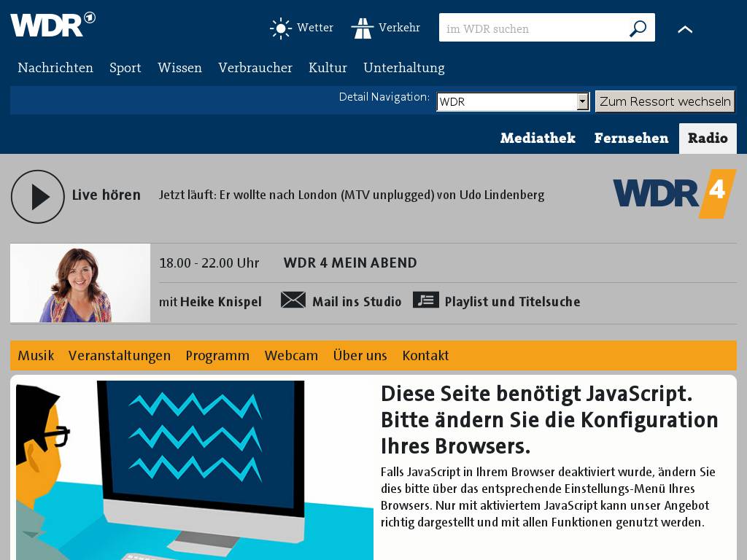747x560 pixels.
Task: Go to the Unterhaltung section
Action: (x=403, y=68)
